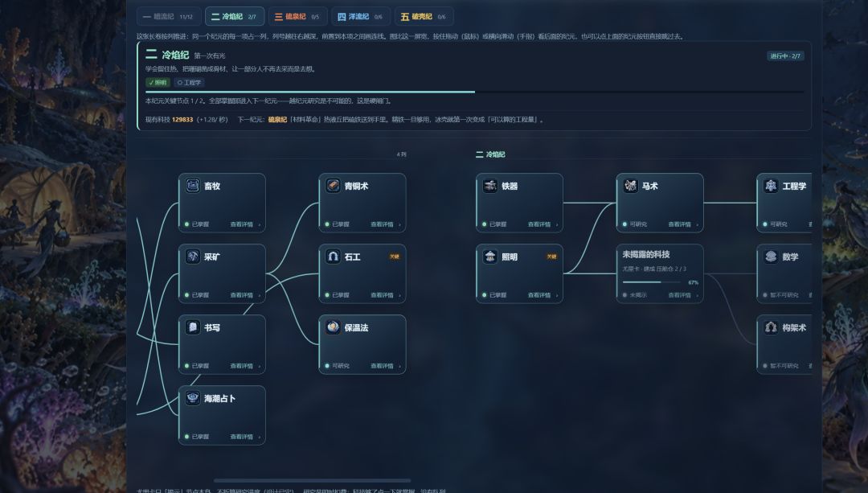
Task: Click the 保温法 icon
Action: [x=333, y=327]
